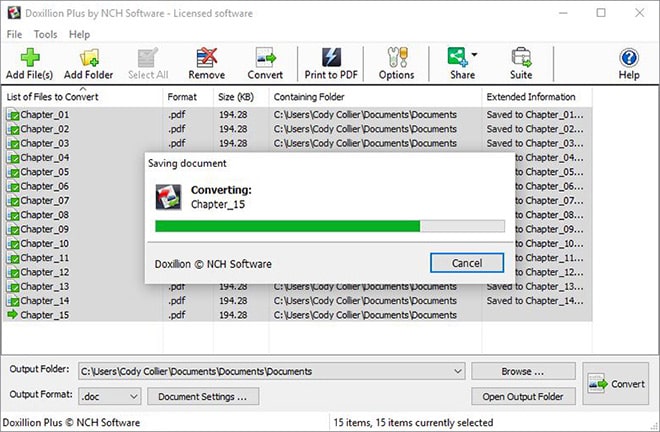
Task: Expand the Share dropdown arrow
Action: tap(474, 54)
